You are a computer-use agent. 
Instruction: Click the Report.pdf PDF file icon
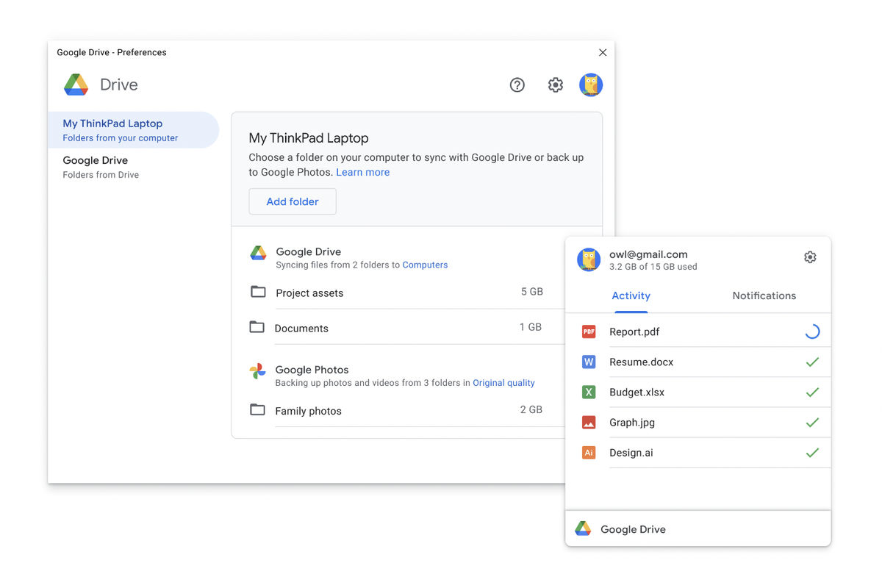tap(589, 332)
